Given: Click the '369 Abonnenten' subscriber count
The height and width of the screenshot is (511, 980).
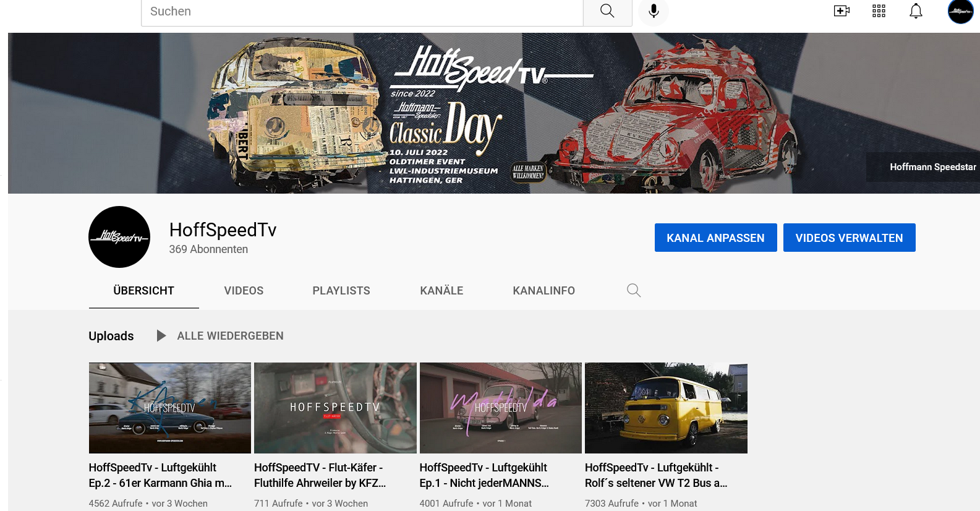Looking at the screenshot, I should click(x=208, y=249).
